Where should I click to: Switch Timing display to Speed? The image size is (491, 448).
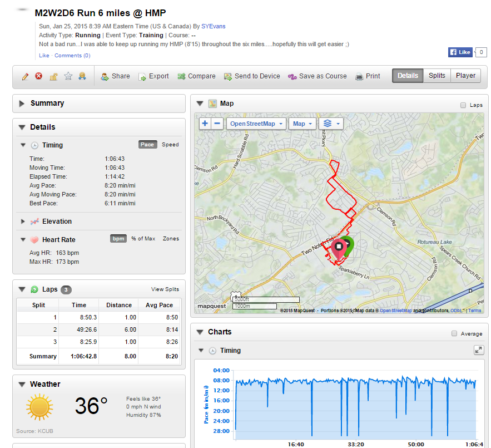point(170,145)
